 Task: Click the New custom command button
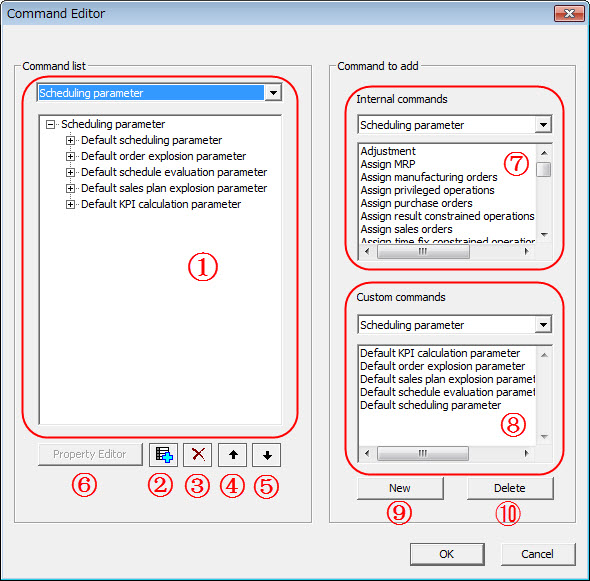[x=400, y=488]
